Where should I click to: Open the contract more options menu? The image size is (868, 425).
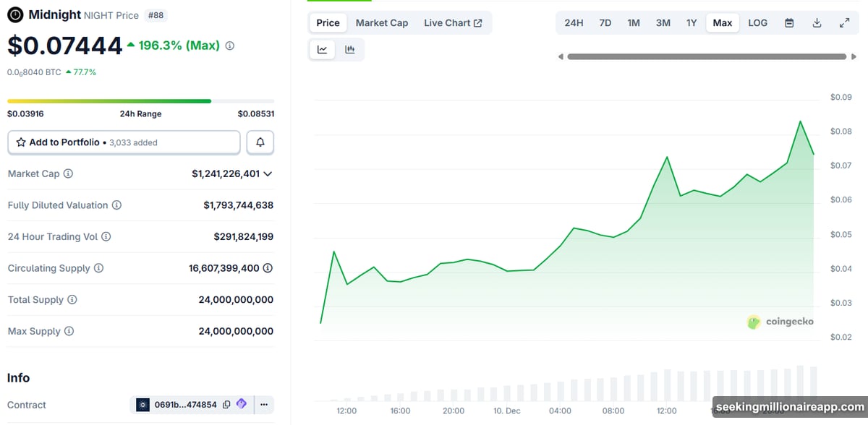264,405
